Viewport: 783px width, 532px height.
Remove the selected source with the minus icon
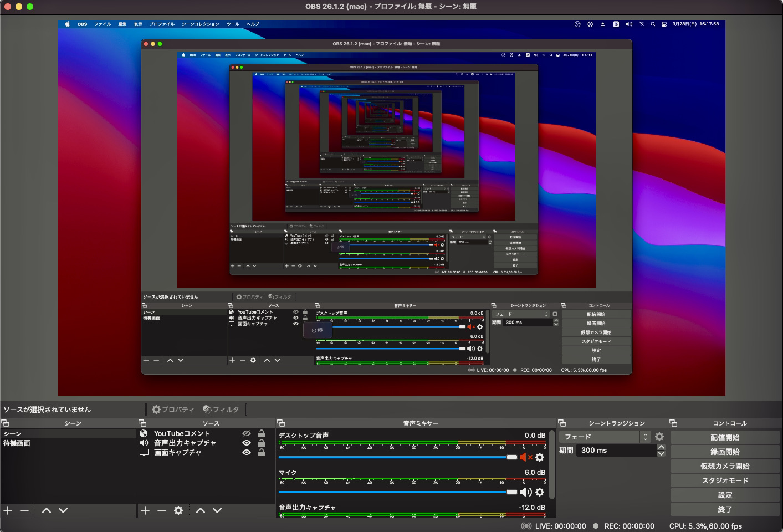[x=162, y=510]
